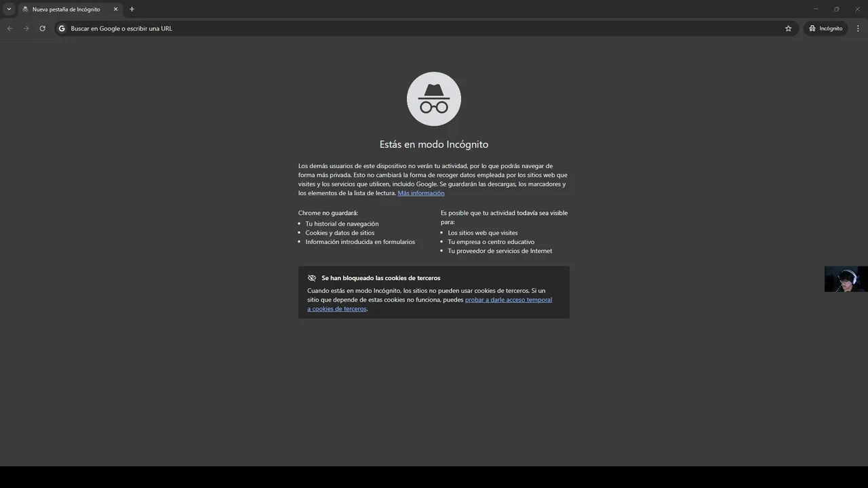Screen dimensions: 868x488
Task: Click the Chrome no guardará: label
Action: pyautogui.click(x=328, y=213)
